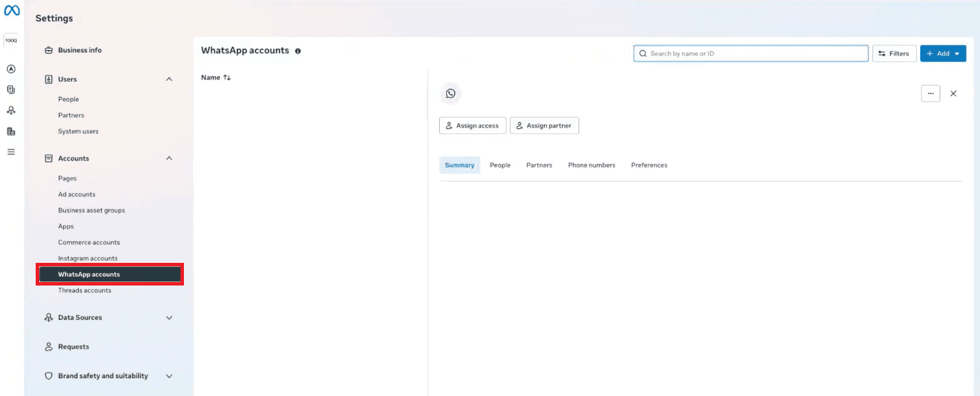The height and width of the screenshot is (396, 980).
Task: Open the Filters button
Action: pyautogui.click(x=894, y=54)
